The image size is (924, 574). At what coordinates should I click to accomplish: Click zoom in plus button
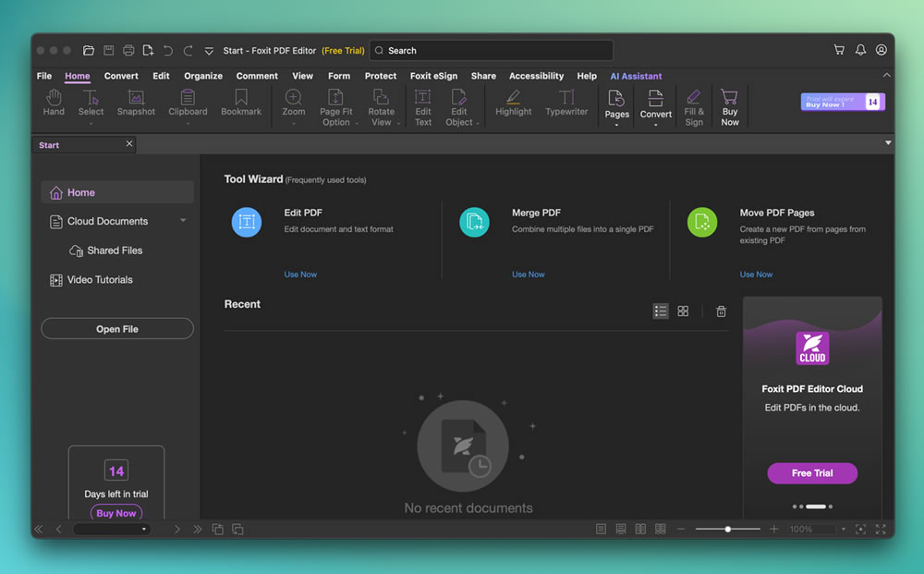point(773,530)
